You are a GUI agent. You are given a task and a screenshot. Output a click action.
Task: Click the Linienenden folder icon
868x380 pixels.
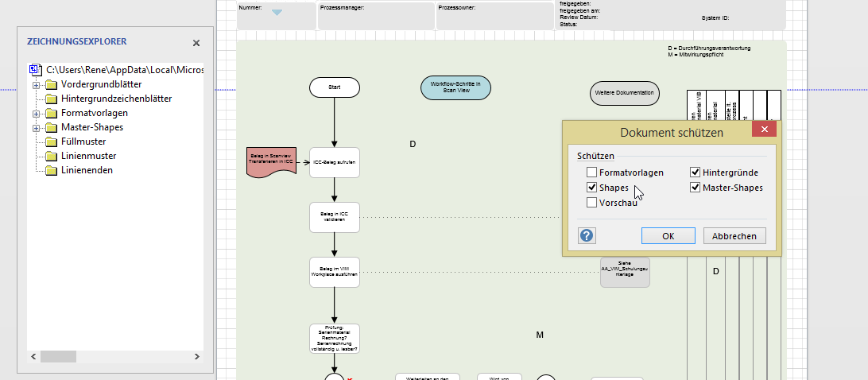(x=52, y=170)
